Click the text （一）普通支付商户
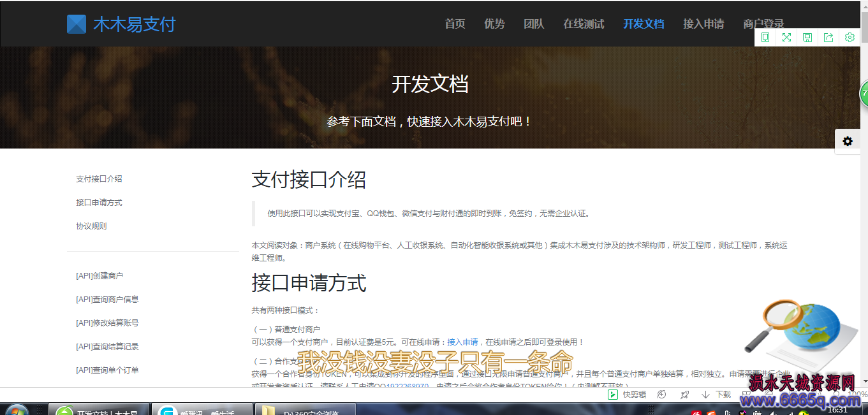 (x=286, y=330)
